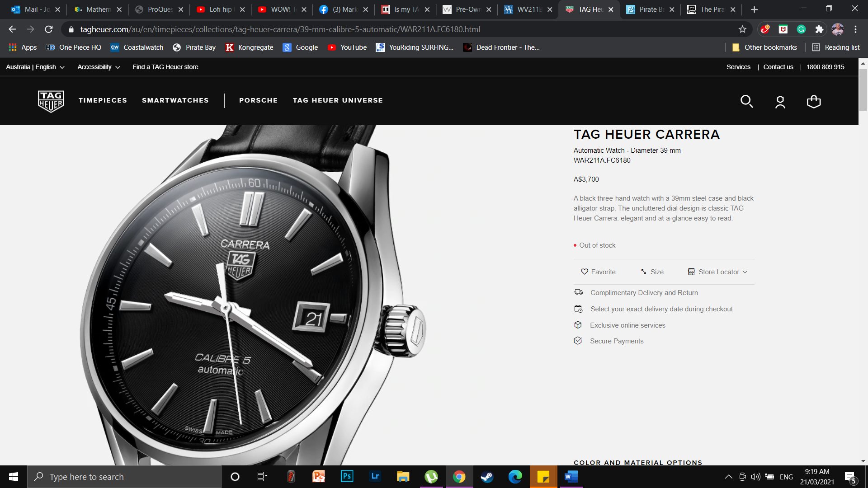Open the Reading list
This screenshot has height=488, width=868.
point(836,47)
